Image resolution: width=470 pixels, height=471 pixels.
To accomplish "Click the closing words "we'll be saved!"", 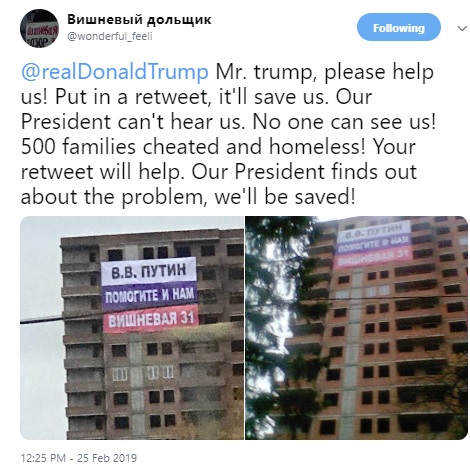I will click(x=285, y=197).
